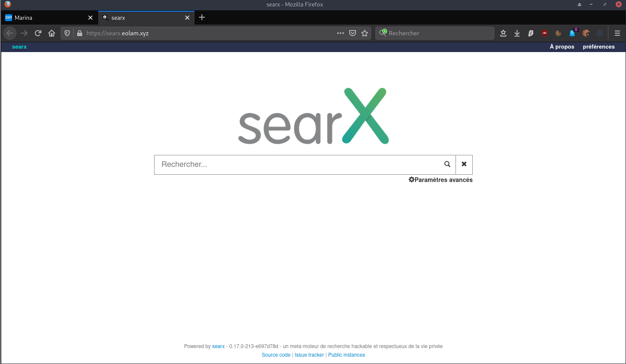This screenshot has height=364, width=626.
Task: Save page to Pocket
Action: (353, 33)
